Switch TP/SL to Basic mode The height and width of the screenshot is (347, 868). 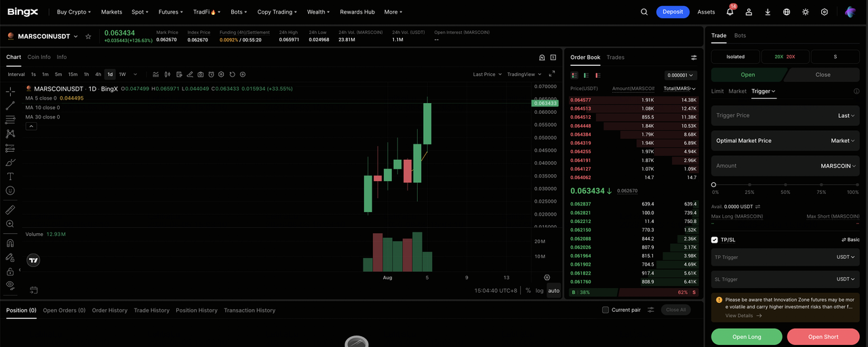(x=850, y=240)
